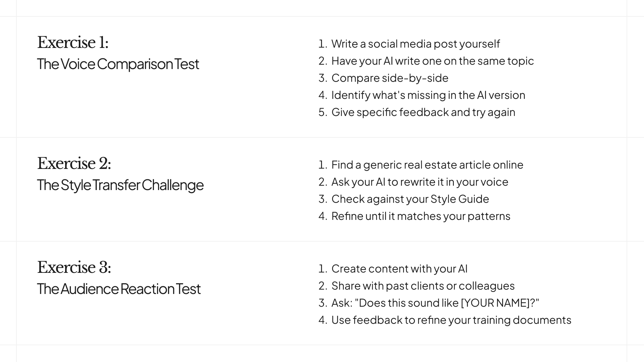Select 'Ask your AI to rewrite it' step

pyautogui.click(x=420, y=182)
